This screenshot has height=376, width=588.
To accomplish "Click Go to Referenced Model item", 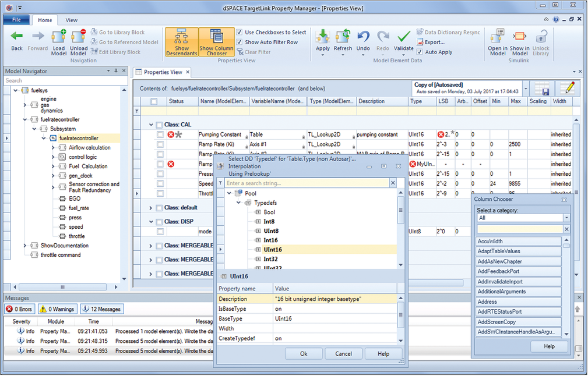I will [125, 42].
